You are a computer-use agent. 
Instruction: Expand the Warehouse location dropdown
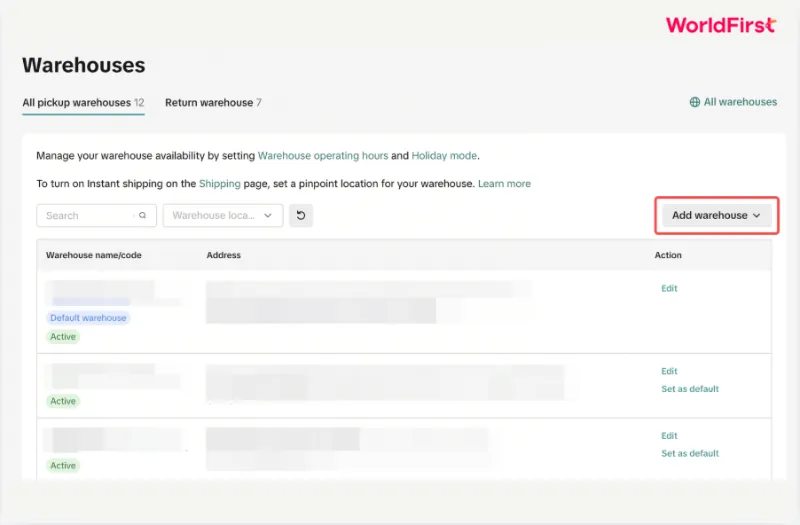[223, 215]
